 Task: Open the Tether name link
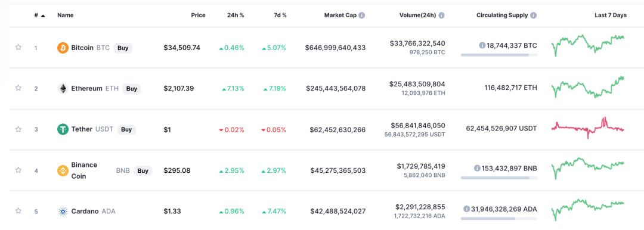click(x=82, y=129)
